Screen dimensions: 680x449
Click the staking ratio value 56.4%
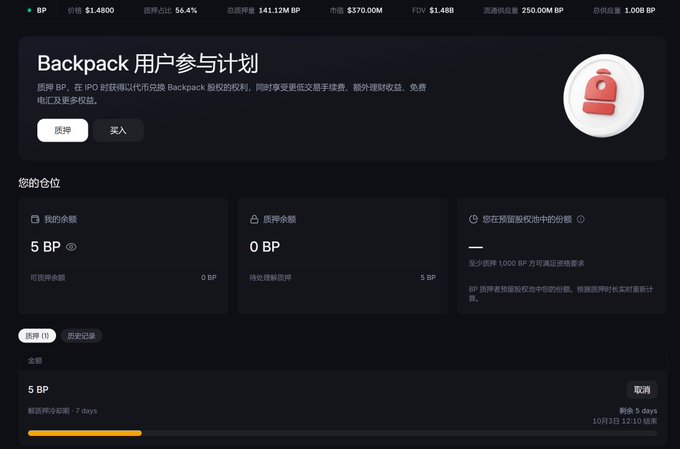(x=186, y=10)
